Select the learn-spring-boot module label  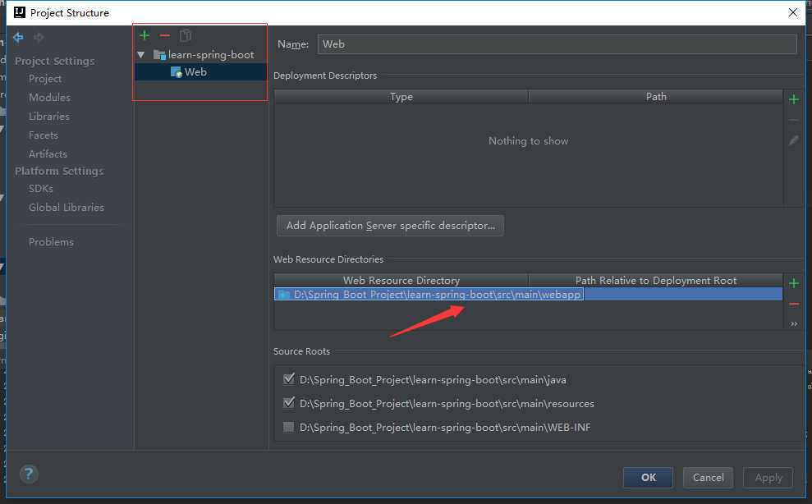pyautogui.click(x=211, y=55)
